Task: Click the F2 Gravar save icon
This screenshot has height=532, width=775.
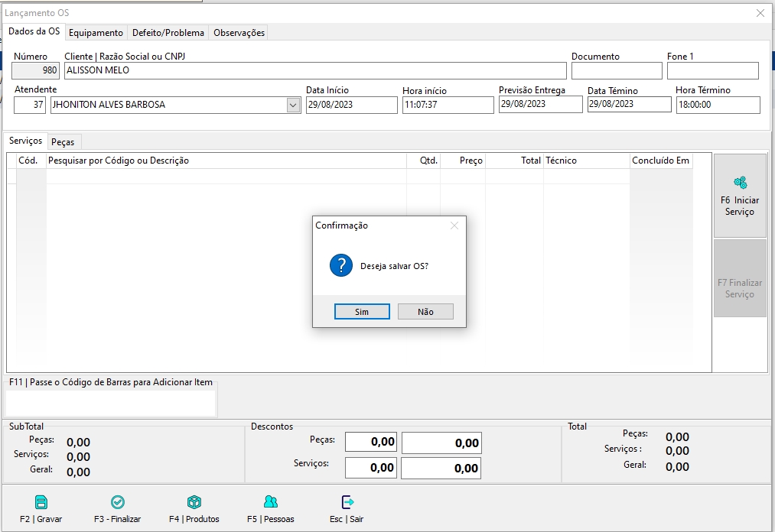Action: (x=41, y=502)
